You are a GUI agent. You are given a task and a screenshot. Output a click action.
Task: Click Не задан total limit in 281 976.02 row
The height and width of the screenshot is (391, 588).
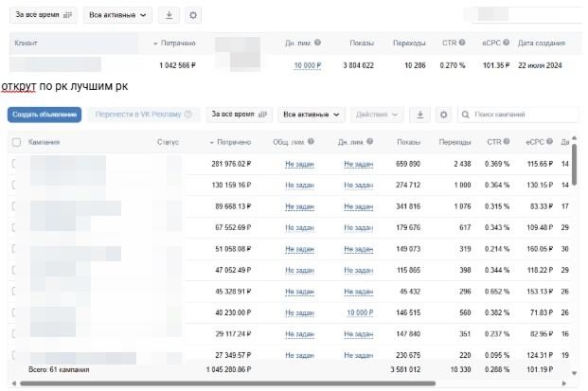[x=299, y=164]
